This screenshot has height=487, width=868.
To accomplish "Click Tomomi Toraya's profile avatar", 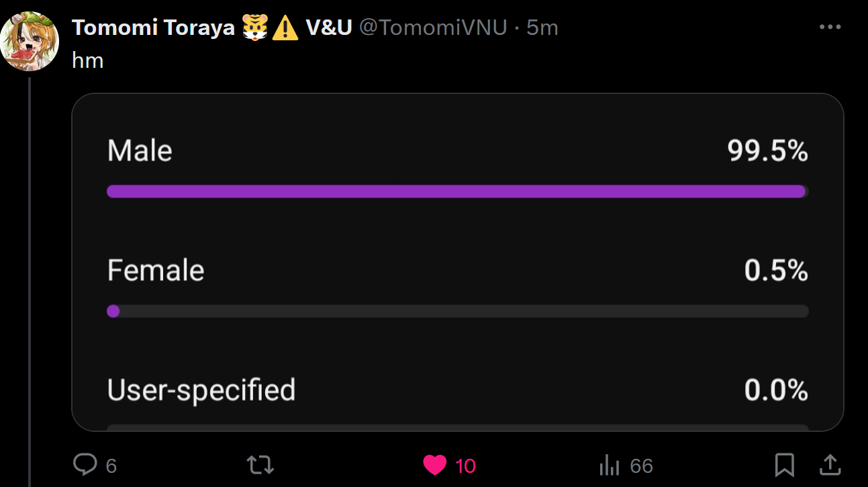I will 30,42.
